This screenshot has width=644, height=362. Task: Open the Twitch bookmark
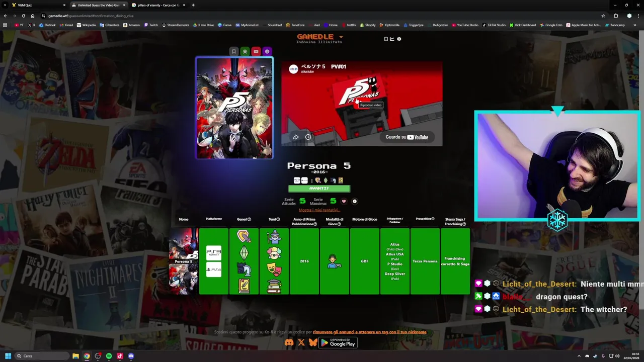click(x=150, y=25)
